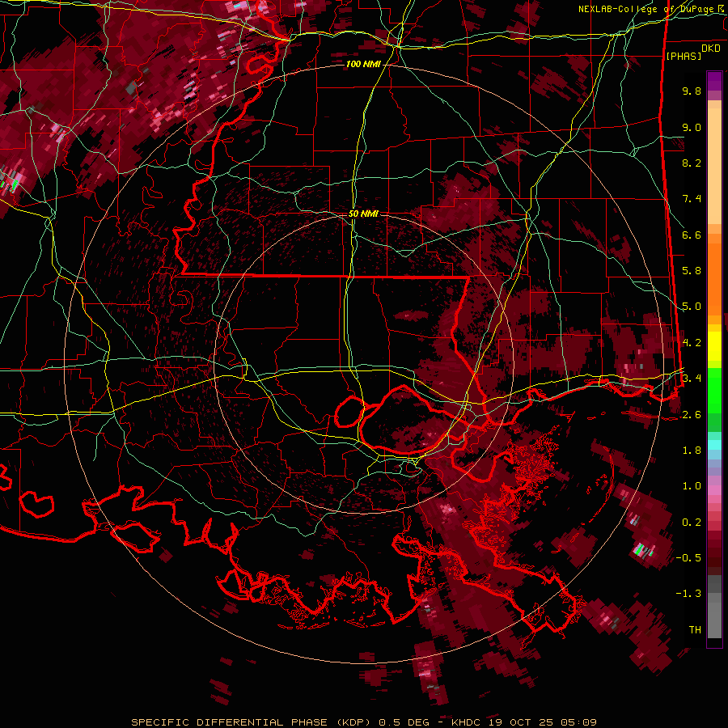
Task: Click the DKD PHAS legend title
Action: coord(692,53)
